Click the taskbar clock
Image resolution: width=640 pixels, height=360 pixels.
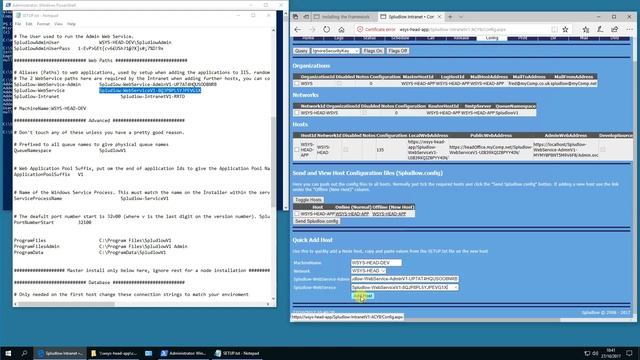tap(611, 353)
